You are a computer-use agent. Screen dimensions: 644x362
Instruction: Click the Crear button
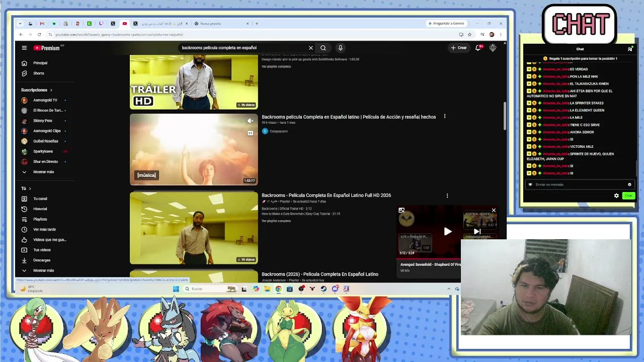[459, 48]
